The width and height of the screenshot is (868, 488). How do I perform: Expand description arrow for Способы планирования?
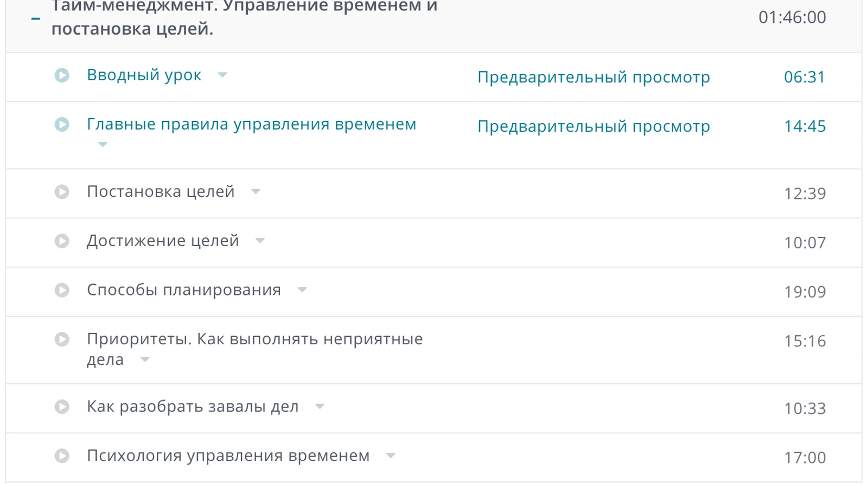coord(302,290)
